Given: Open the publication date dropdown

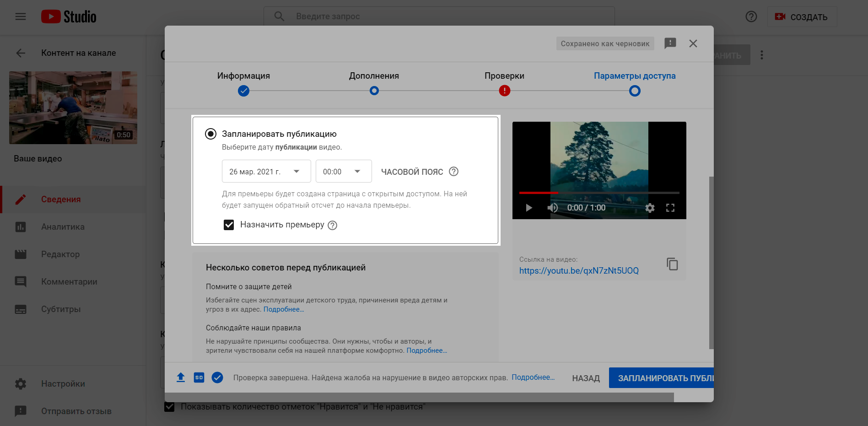Looking at the screenshot, I should tap(266, 172).
